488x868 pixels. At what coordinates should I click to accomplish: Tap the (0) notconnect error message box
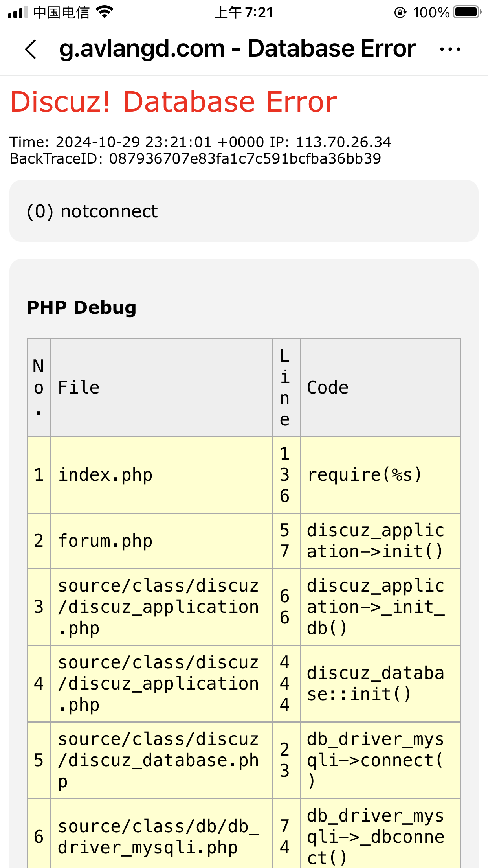[244, 211]
